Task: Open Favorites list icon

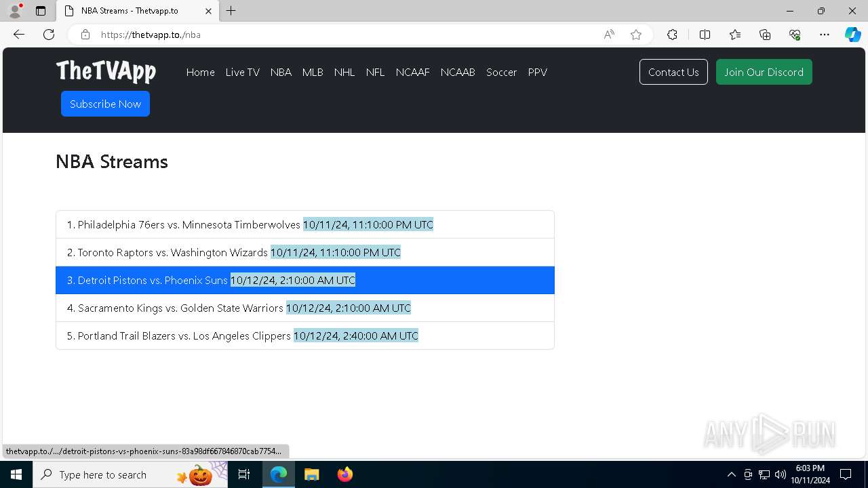Action: 735,35
